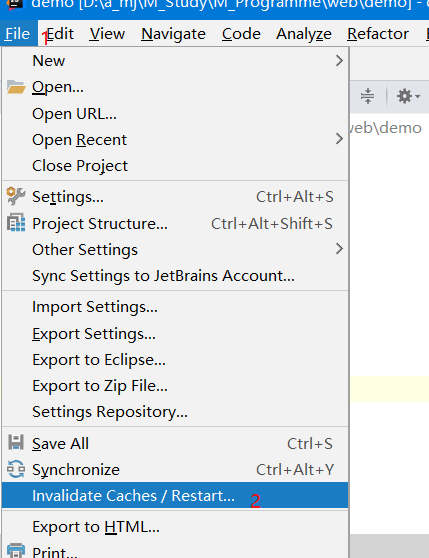Open the Refactor menu
Viewport: 429px width, 558px height.
coord(378,34)
